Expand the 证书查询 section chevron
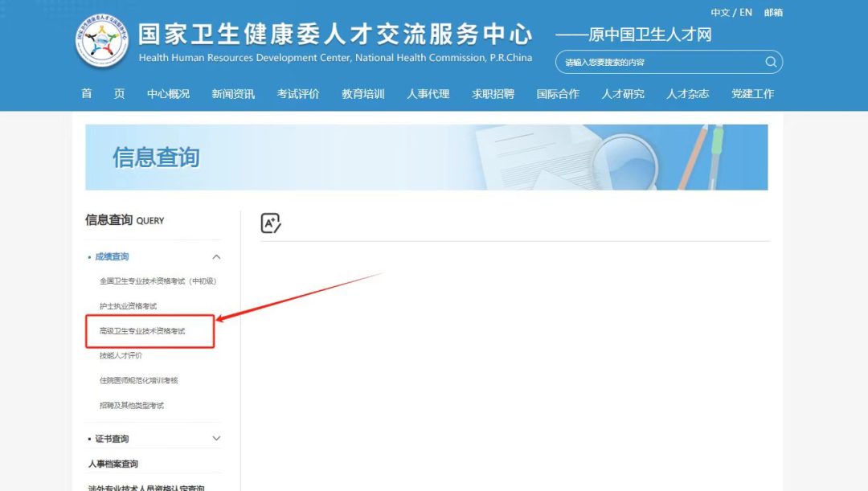 [216, 439]
